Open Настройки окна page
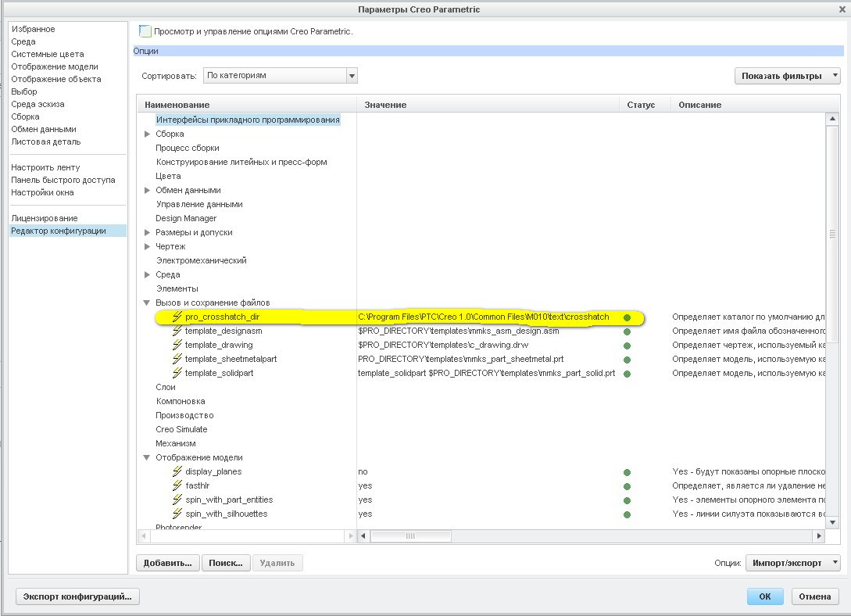 [x=42, y=192]
